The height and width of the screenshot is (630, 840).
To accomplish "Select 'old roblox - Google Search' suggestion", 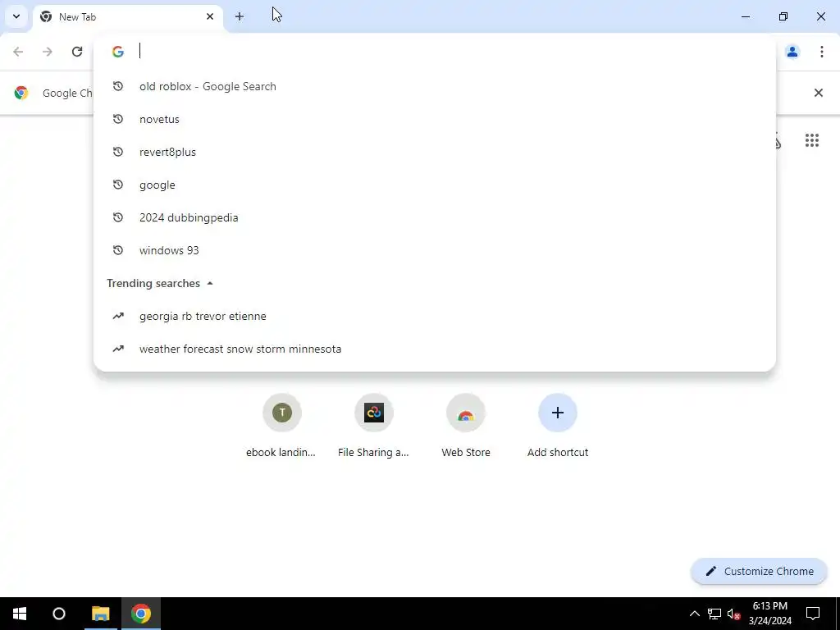I will (435, 86).
